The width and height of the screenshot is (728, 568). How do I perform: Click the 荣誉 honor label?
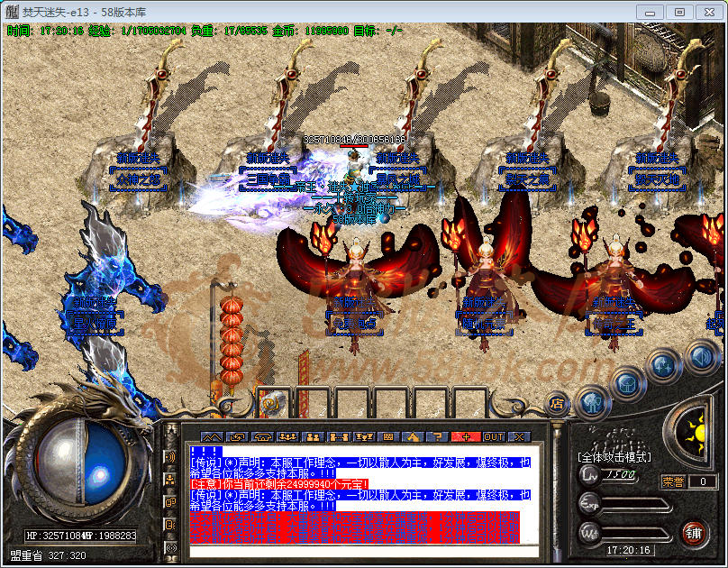(x=673, y=481)
